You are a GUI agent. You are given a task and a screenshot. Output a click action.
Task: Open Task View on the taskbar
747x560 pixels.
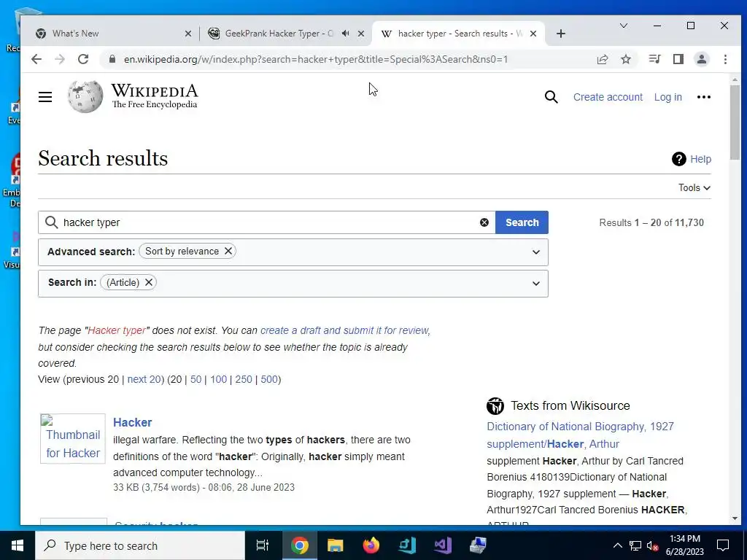[263, 545]
